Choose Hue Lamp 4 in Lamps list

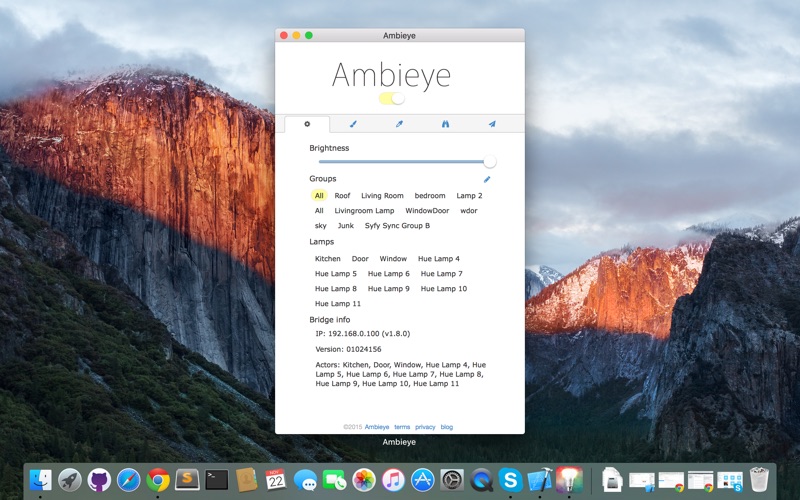(x=439, y=259)
